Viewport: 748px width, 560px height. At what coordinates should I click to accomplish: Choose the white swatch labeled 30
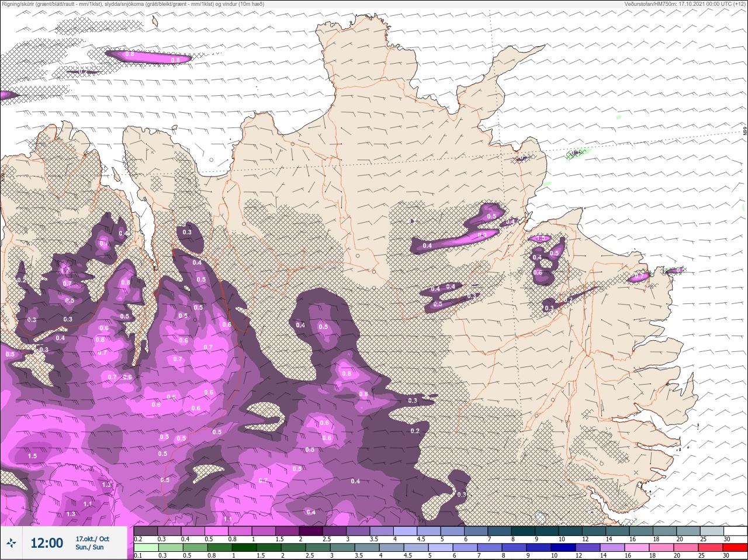tap(735, 531)
